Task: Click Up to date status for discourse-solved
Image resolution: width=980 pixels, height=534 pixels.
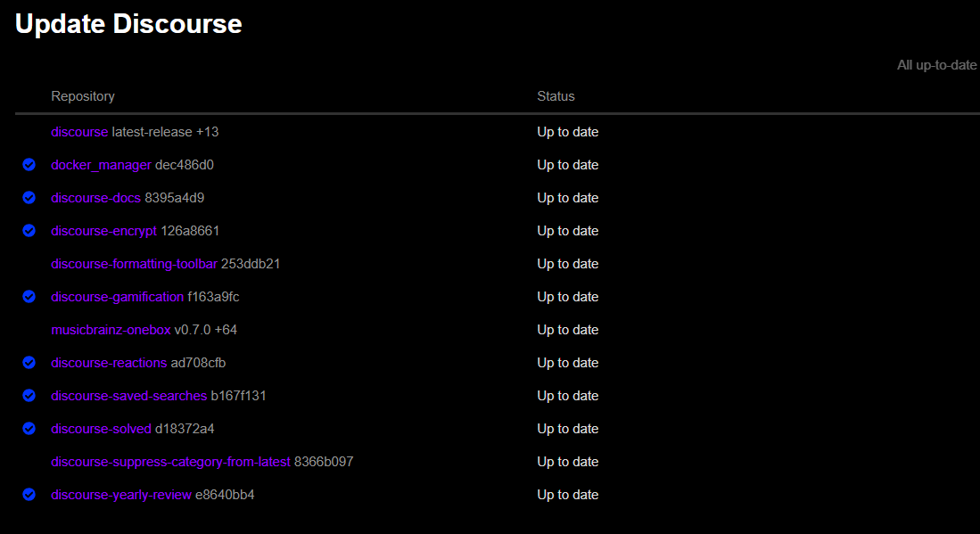Action: tap(567, 429)
